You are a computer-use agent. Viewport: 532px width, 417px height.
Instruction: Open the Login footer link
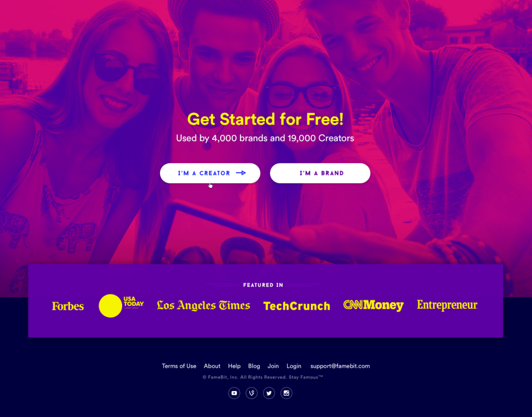294,366
